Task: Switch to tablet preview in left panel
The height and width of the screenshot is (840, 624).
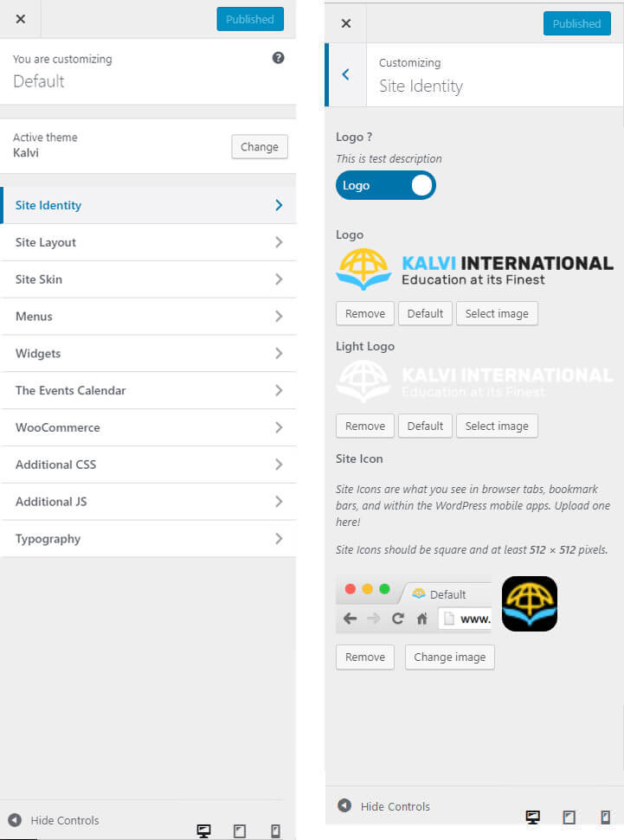Action: tap(240, 830)
